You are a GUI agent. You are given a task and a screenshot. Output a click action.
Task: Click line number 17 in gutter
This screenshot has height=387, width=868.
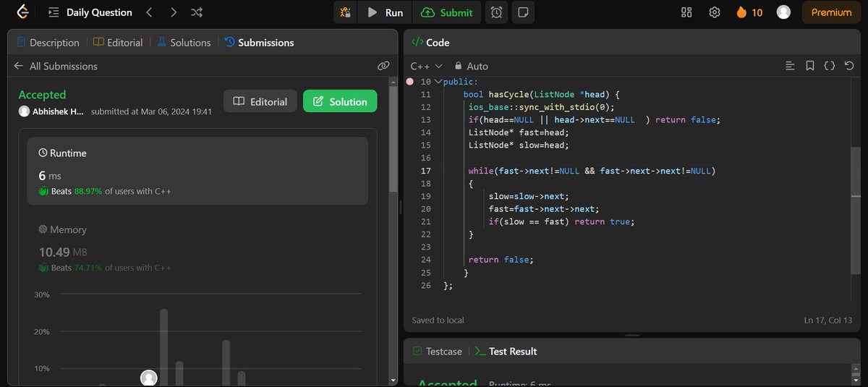[x=425, y=171]
